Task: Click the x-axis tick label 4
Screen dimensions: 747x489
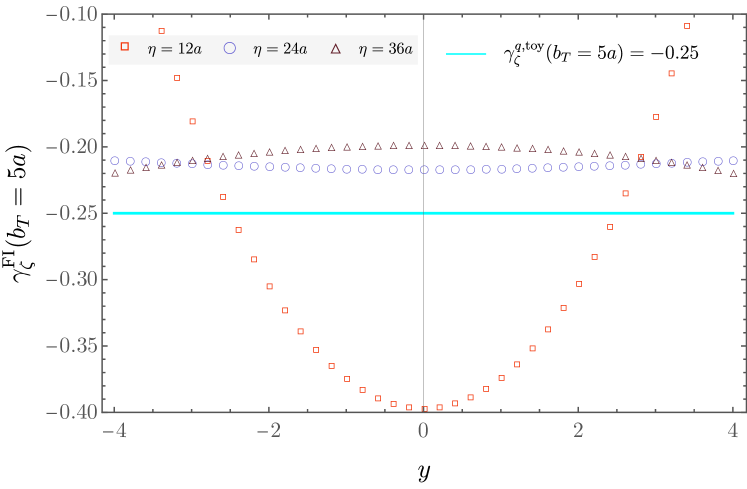Action: coord(733,431)
